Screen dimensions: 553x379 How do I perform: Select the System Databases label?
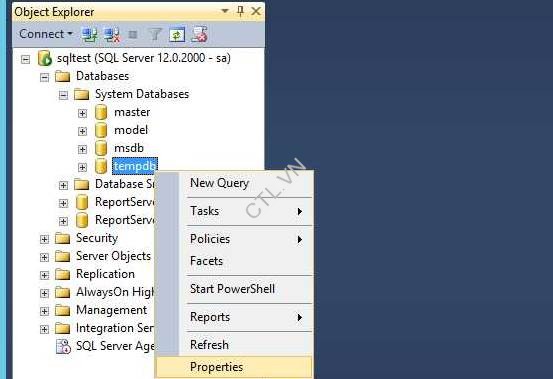click(x=142, y=94)
